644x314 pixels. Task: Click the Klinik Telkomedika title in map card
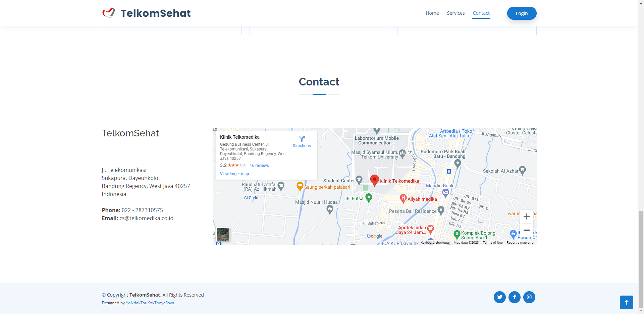[x=240, y=137]
